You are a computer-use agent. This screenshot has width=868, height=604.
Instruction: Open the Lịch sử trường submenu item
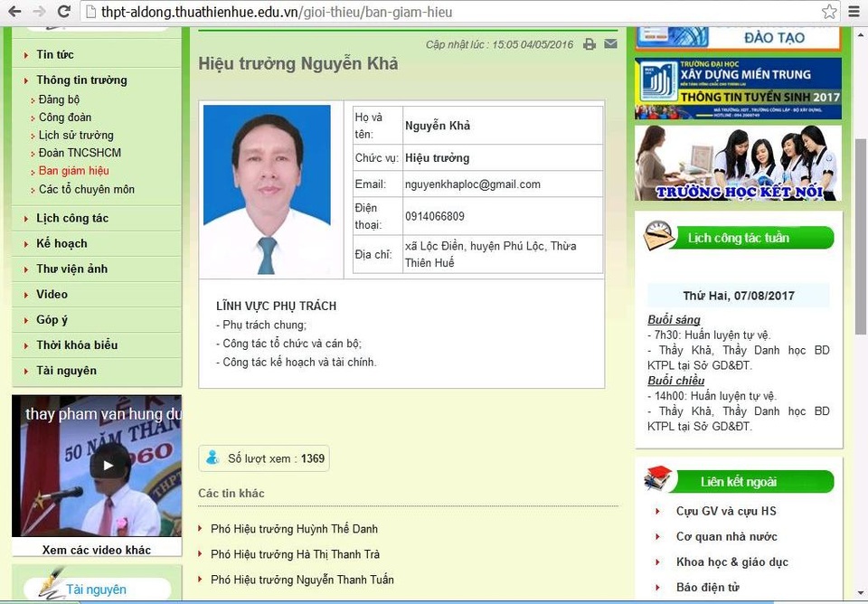76,136
